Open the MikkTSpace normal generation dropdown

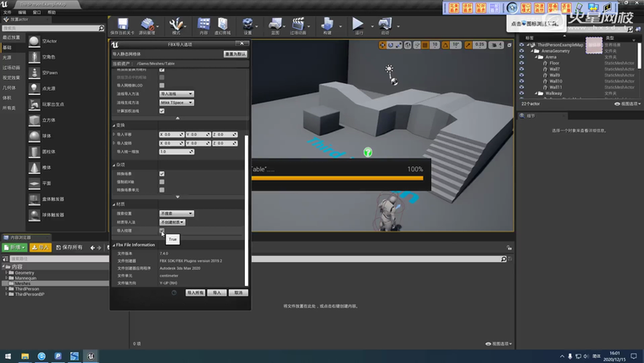click(x=176, y=102)
